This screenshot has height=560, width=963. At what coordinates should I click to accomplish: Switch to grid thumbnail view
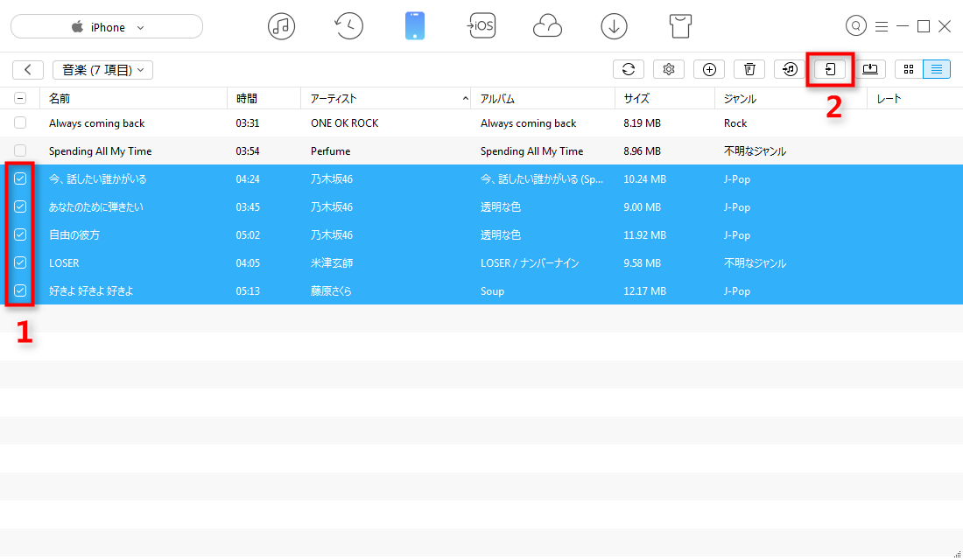coord(909,69)
